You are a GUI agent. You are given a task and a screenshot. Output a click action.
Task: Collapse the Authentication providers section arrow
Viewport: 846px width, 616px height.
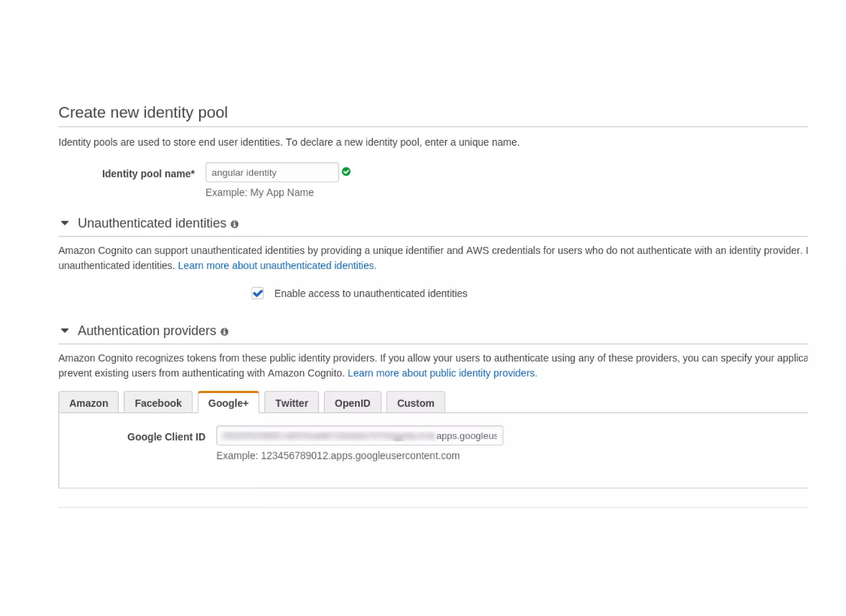coord(65,331)
